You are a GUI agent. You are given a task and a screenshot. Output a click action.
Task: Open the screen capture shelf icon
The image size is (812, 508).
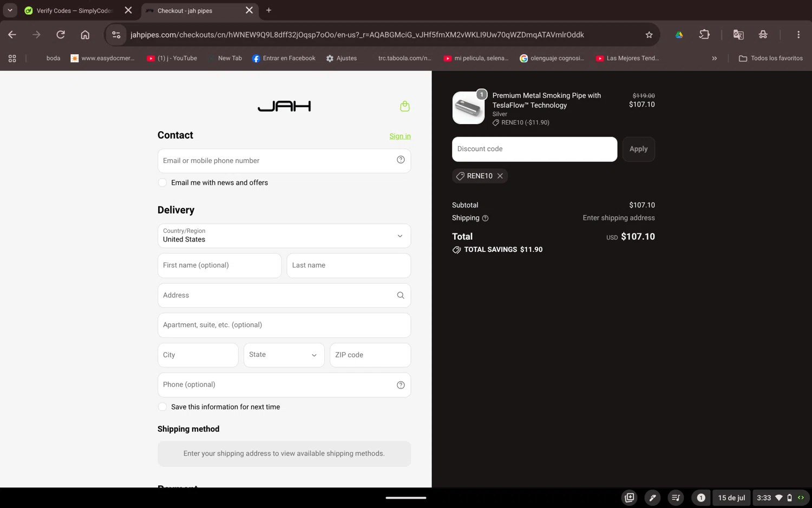tap(630, 498)
